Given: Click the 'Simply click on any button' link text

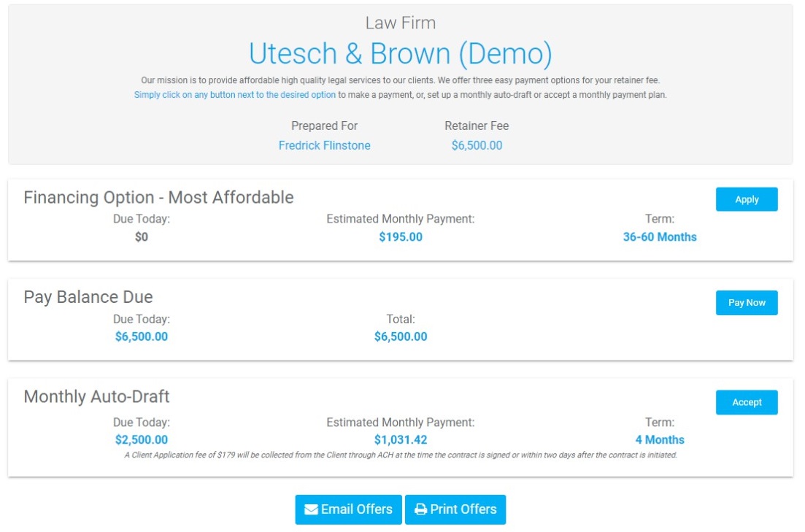Looking at the screenshot, I should coord(234,95).
